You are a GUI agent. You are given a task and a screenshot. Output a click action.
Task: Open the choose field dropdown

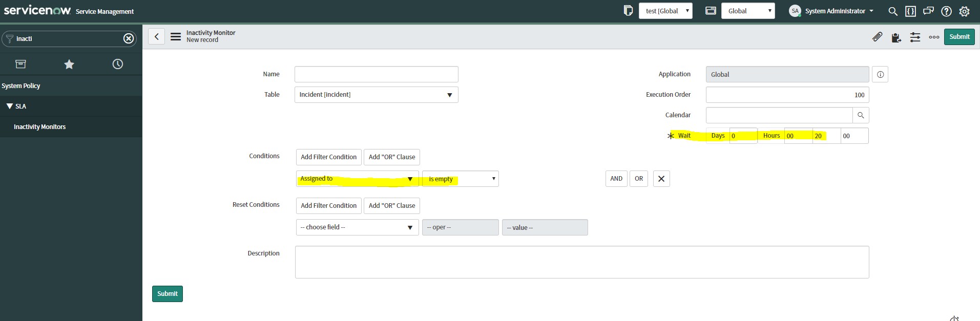[x=357, y=227]
